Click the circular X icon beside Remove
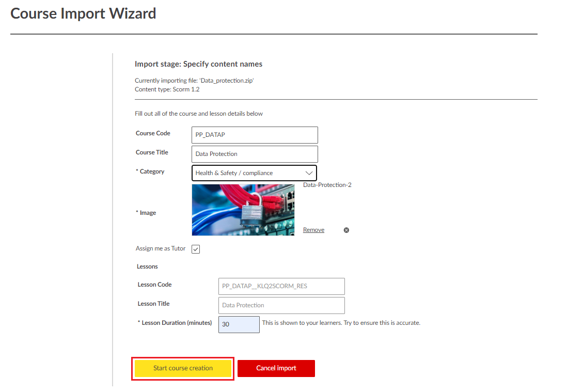Image resolution: width=583 pixels, height=392 pixels. point(346,230)
